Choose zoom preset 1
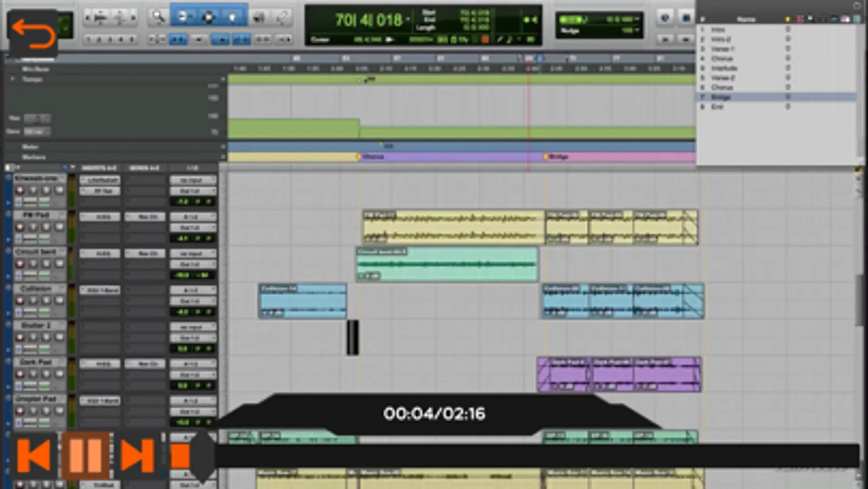The width and height of the screenshot is (868, 489). tap(88, 40)
